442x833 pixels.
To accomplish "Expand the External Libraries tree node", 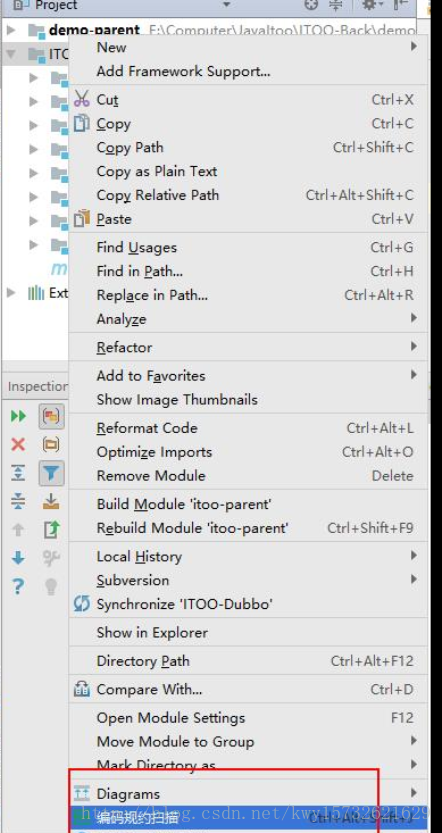I will (x=11, y=292).
